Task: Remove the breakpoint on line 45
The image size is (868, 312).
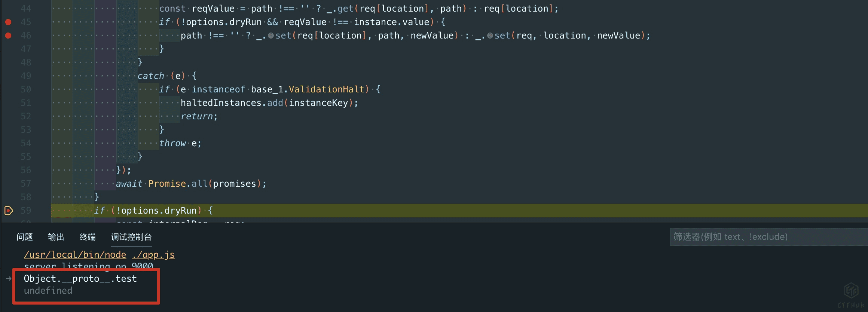Action: (8, 22)
